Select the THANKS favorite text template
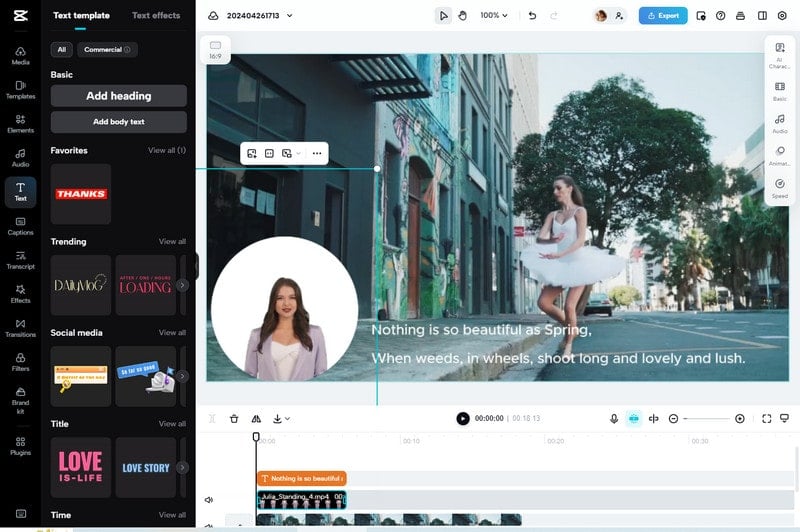 [81, 194]
